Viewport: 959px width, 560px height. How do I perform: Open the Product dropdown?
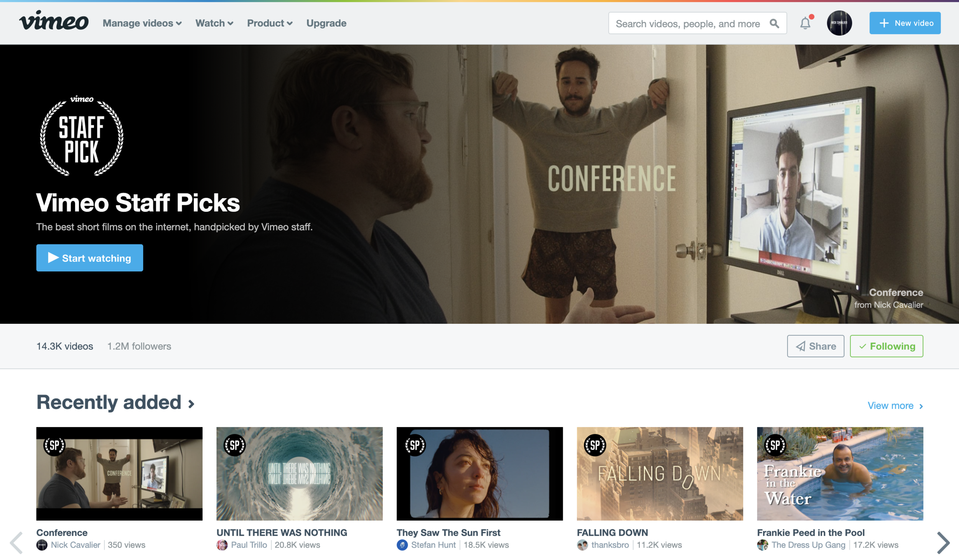[x=269, y=23]
